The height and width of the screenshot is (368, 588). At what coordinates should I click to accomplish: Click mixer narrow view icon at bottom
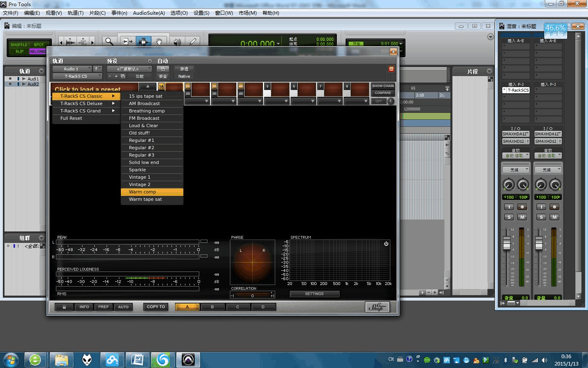click(511, 303)
